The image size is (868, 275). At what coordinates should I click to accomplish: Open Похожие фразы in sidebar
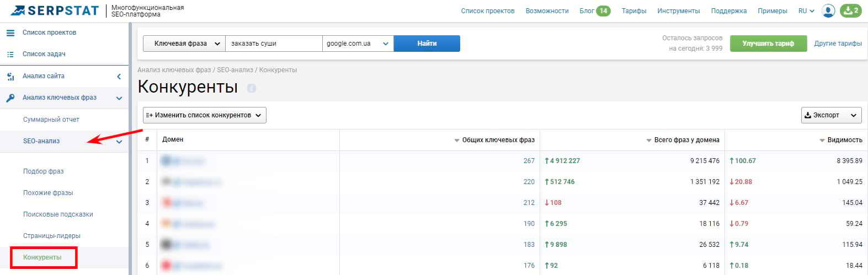point(48,193)
